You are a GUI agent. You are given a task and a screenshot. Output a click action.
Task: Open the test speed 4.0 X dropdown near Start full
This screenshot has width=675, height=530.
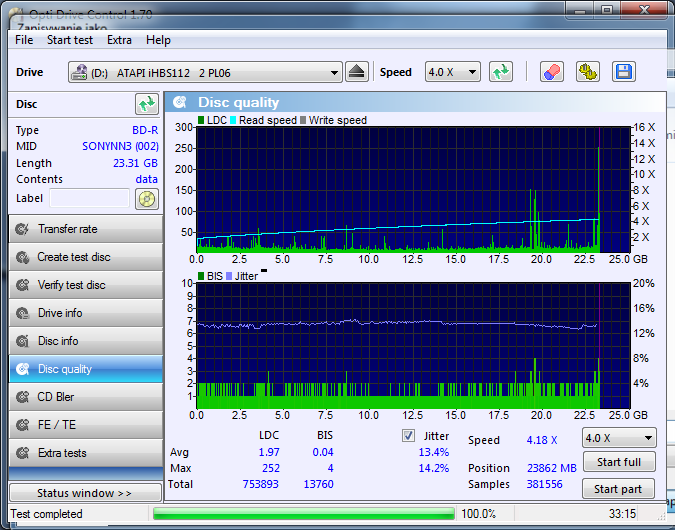[x=619, y=438]
